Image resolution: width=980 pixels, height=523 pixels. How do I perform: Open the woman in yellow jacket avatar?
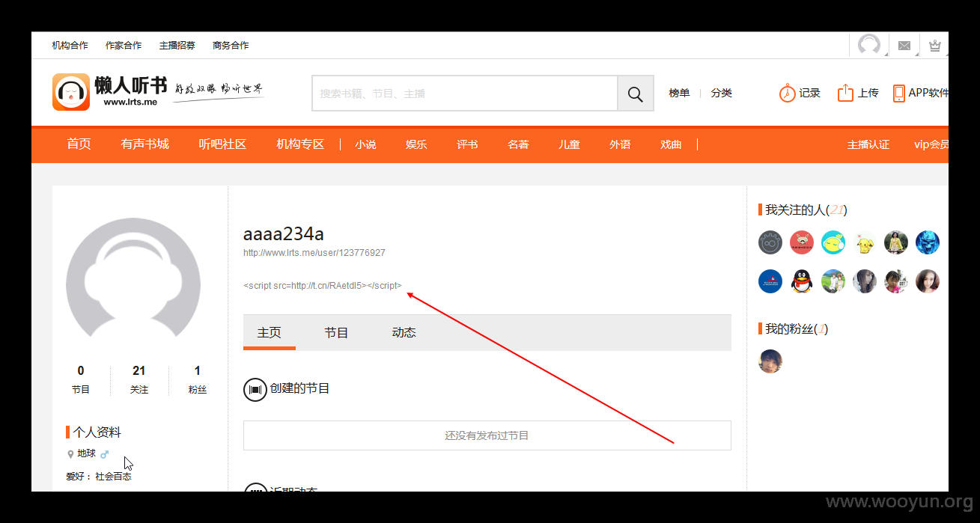(x=896, y=242)
